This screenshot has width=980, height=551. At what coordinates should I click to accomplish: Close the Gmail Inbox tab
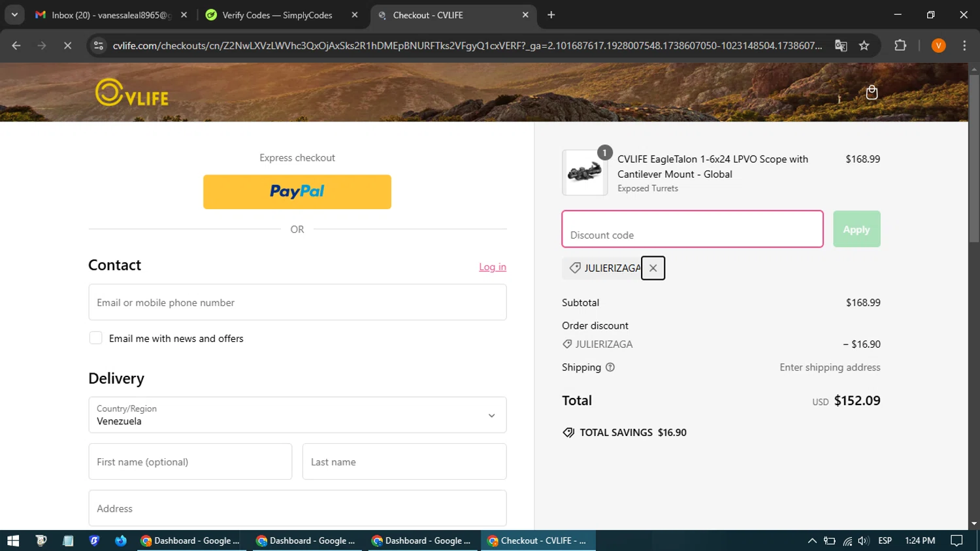click(184, 15)
